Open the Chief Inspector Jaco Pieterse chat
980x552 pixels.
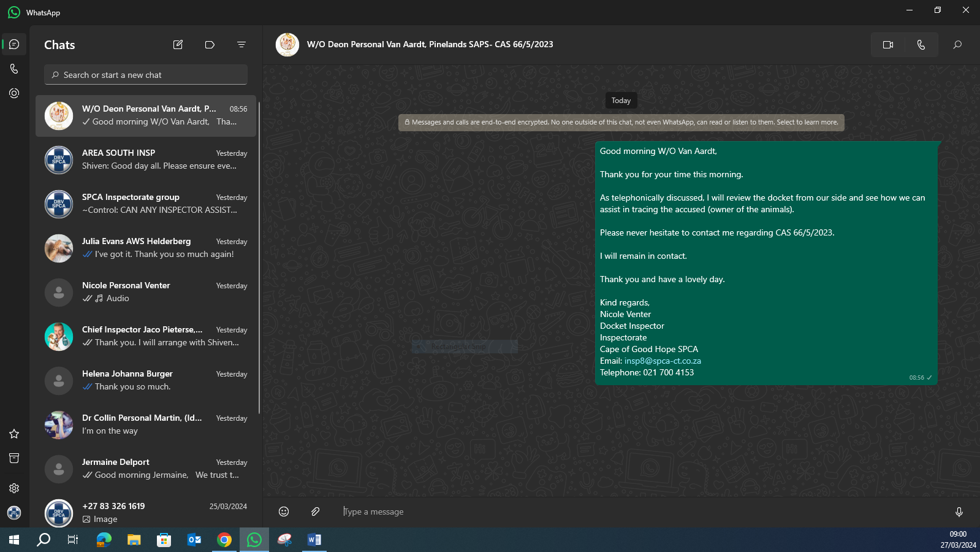146,336
